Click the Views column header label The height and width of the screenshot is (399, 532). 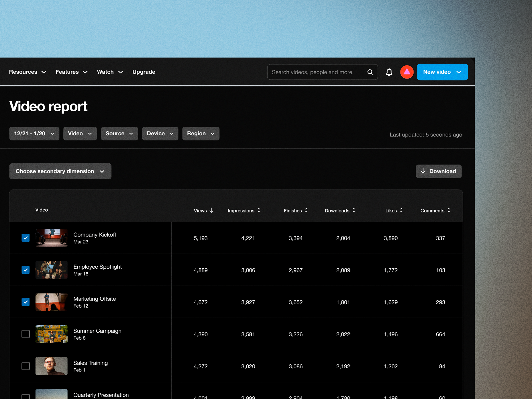pyautogui.click(x=200, y=211)
